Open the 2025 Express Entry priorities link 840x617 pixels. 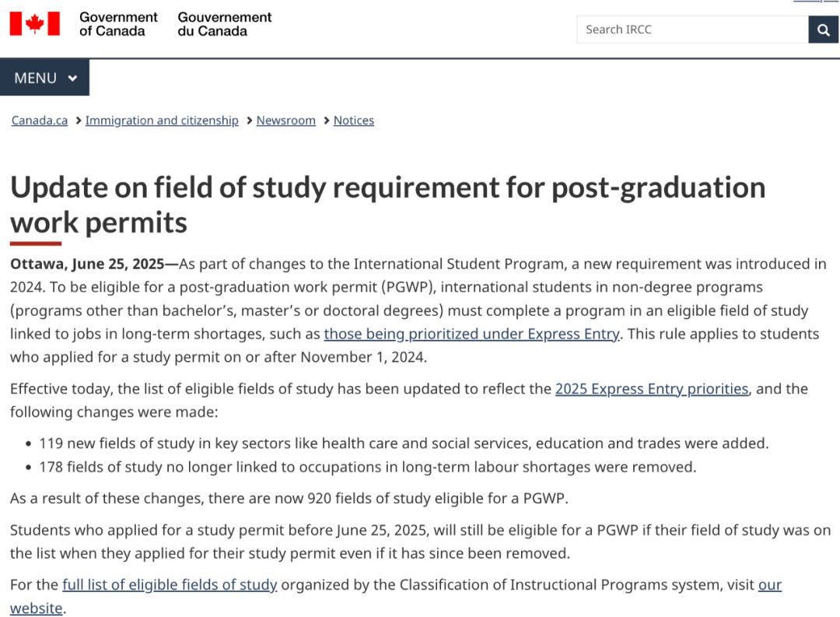click(652, 389)
